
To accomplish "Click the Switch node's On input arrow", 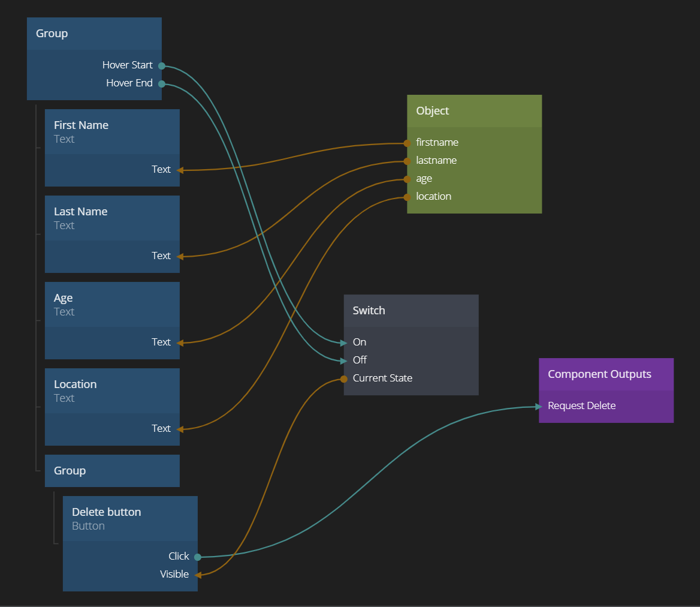I will coord(344,342).
